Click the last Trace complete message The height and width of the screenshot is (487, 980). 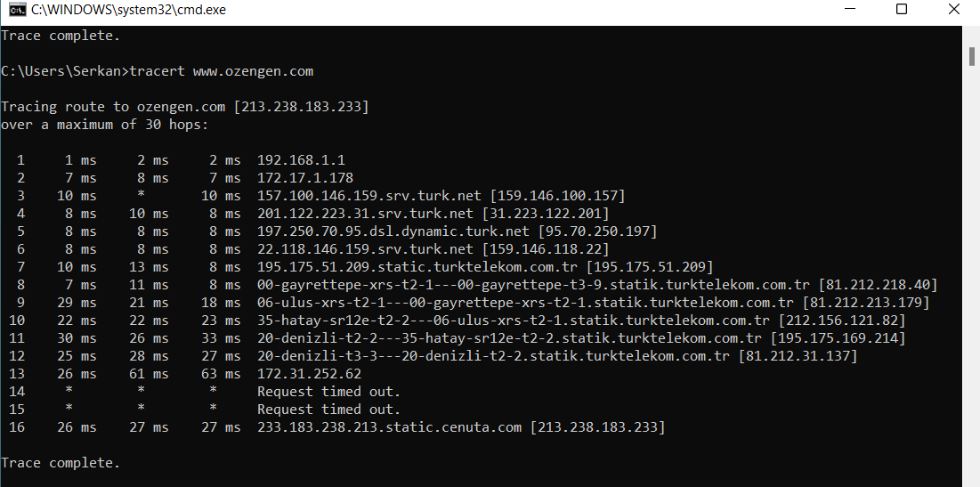[60, 463]
